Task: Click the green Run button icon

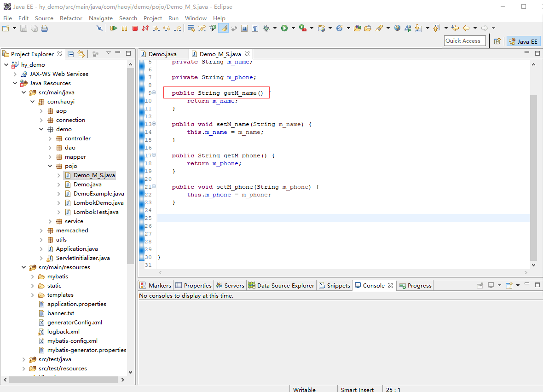Action: point(284,28)
